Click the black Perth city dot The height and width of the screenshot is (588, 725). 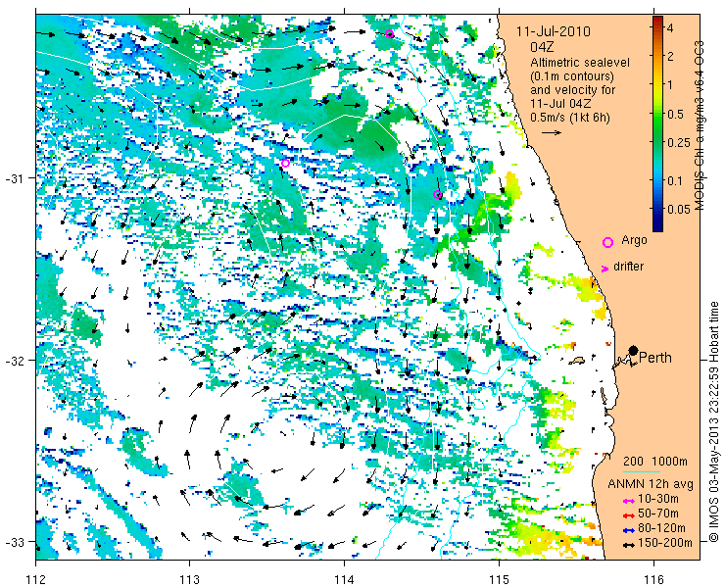(x=634, y=351)
